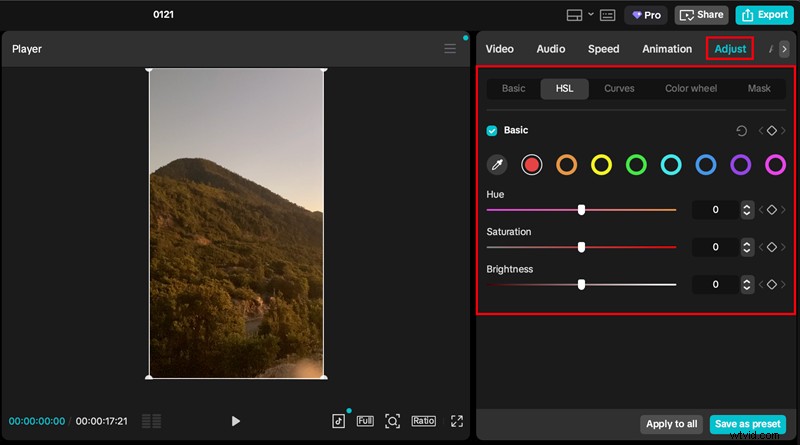Toggle Full preview quality in player

click(x=365, y=421)
